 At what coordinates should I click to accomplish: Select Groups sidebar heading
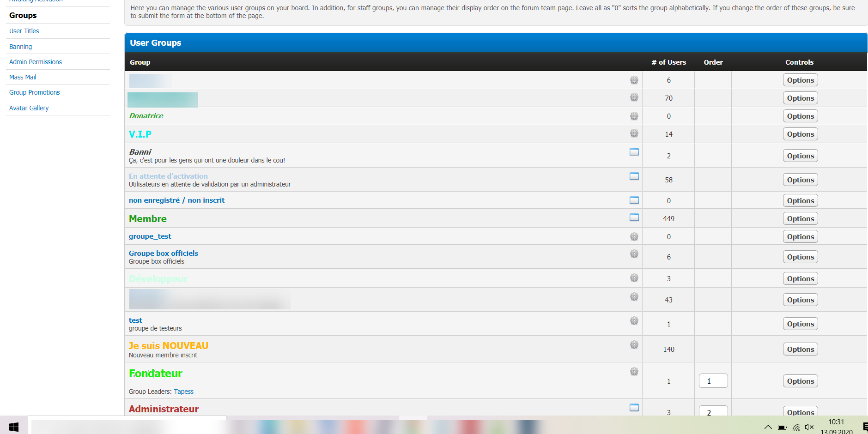point(23,15)
